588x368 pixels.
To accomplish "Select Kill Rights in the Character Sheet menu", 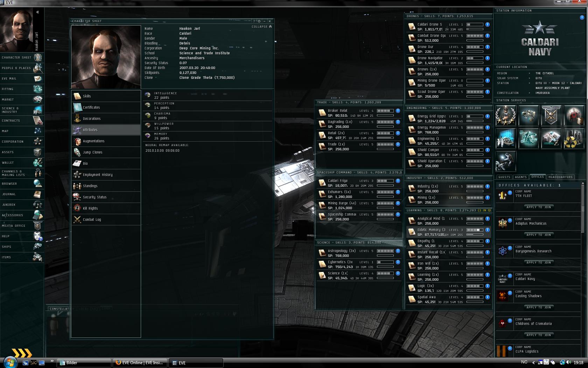I will pos(106,208).
